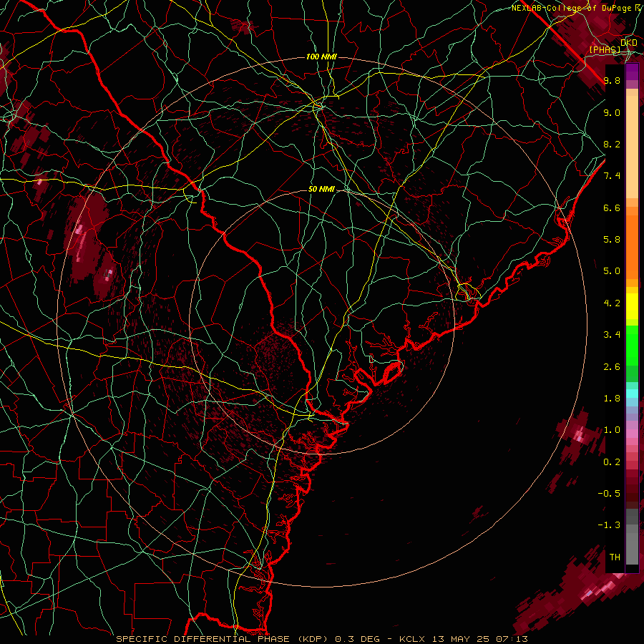Select the 4.2 scale value

coord(612,303)
